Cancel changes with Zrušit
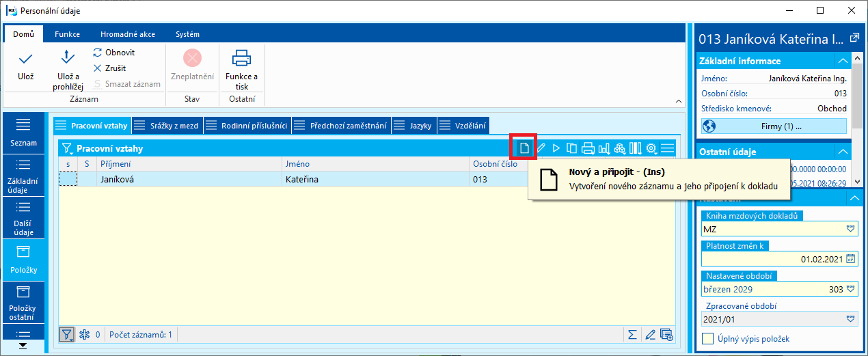Viewport: 868px width, 356px height. (110, 68)
